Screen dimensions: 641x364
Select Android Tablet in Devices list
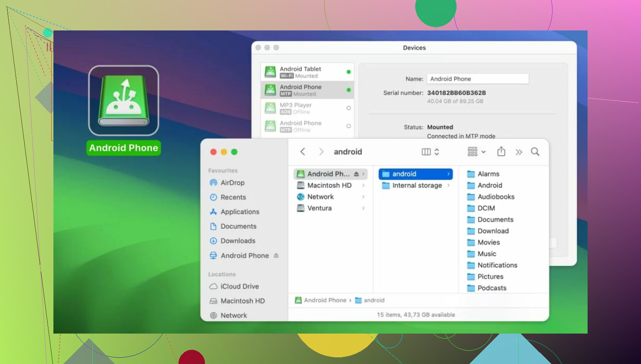(307, 72)
